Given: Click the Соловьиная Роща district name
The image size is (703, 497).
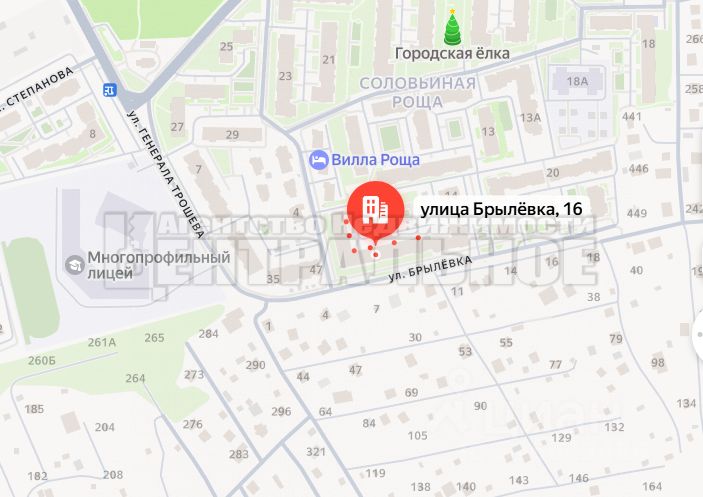Looking at the screenshot, I should 417,92.
